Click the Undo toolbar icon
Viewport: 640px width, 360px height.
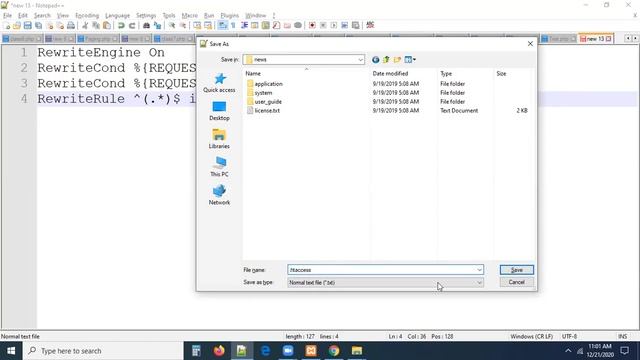coord(121,25)
